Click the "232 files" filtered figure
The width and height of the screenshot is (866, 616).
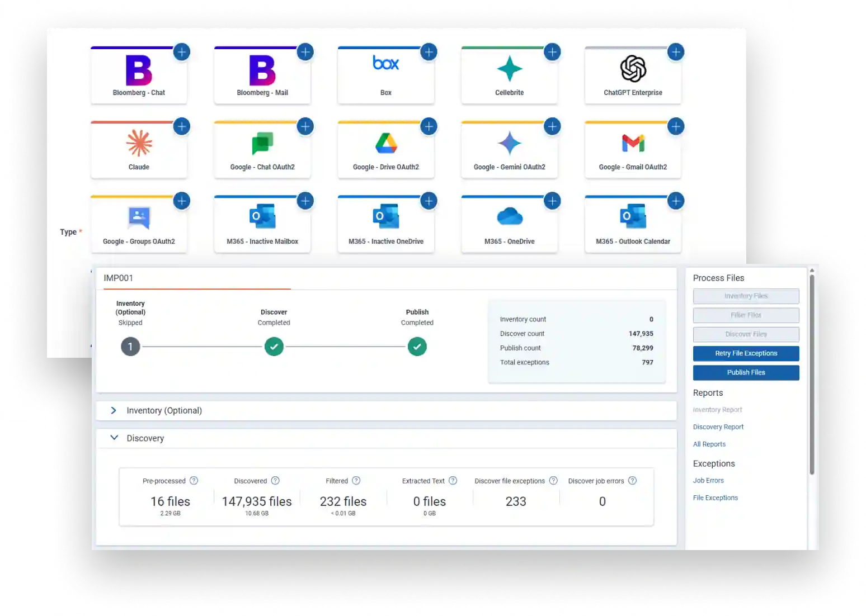[343, 501]
